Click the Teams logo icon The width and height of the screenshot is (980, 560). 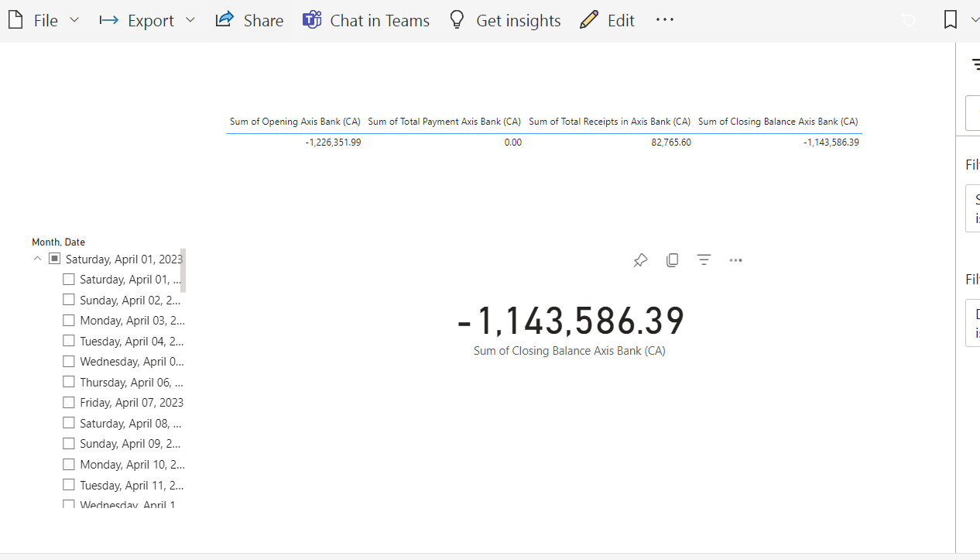[x=312, y=20]
